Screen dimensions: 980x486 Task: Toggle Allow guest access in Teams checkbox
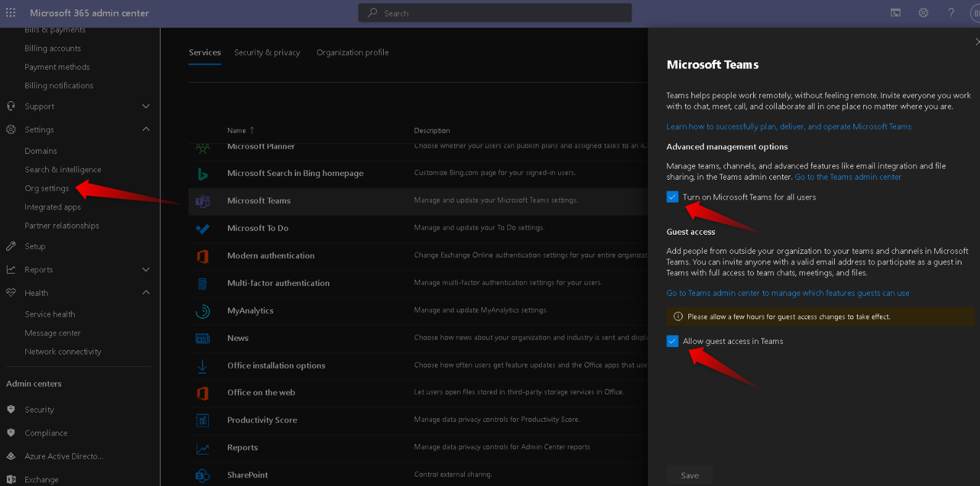coord(672,341)
